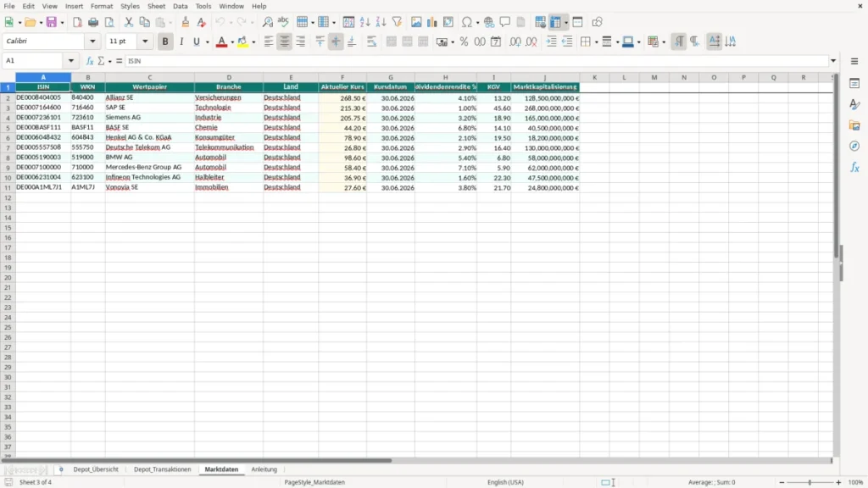Screen dimensions: 868x488
Task: Increase the cell indent
Action: coord(551,42)
